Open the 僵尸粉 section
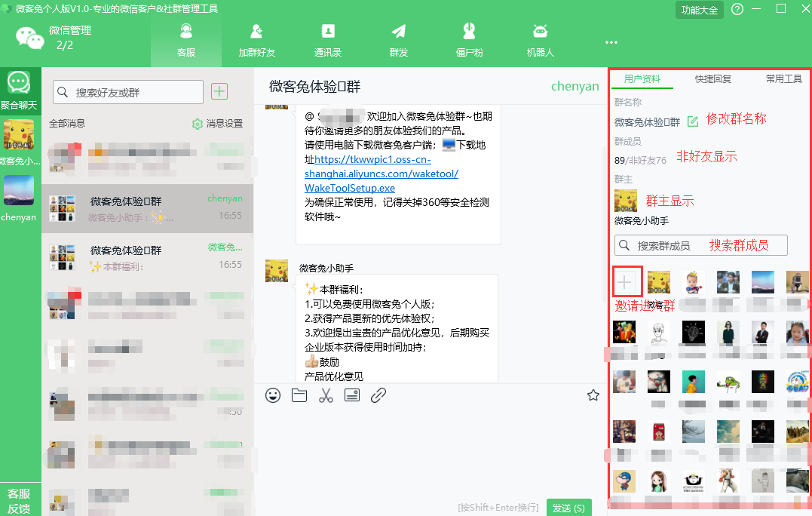The image size is (812, 516). coord(469,41)
